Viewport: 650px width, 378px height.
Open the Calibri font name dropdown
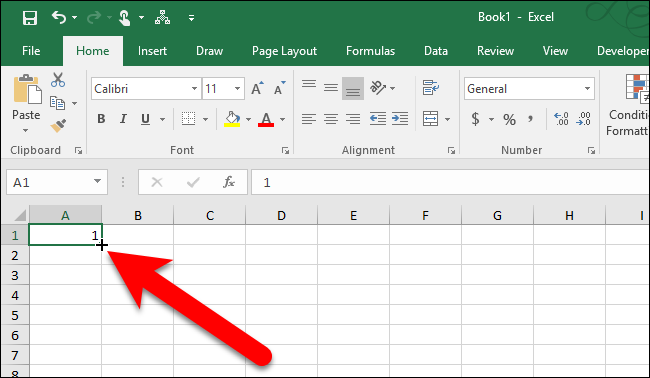click(x=194, y=89)
